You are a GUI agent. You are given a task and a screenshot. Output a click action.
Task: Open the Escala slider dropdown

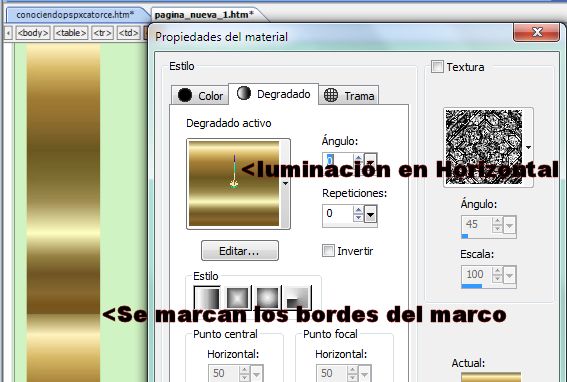pyautogui.click(x=510, y=276)
